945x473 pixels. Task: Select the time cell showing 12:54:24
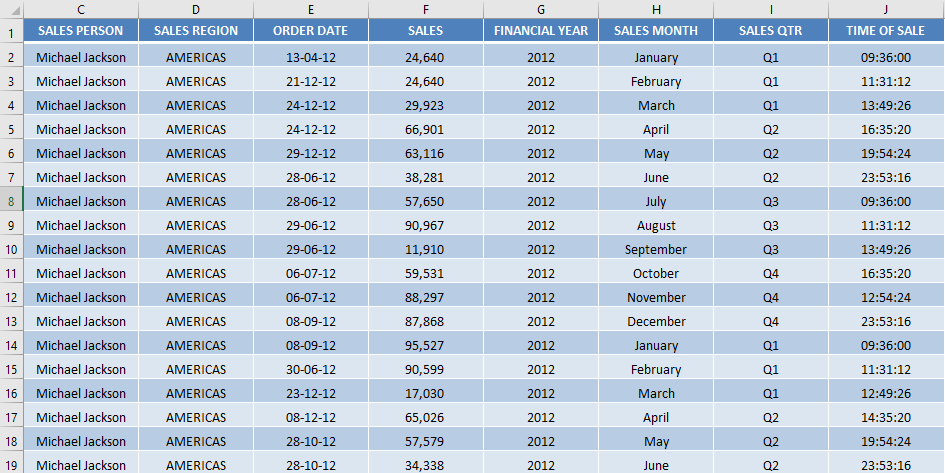point(886,297)
